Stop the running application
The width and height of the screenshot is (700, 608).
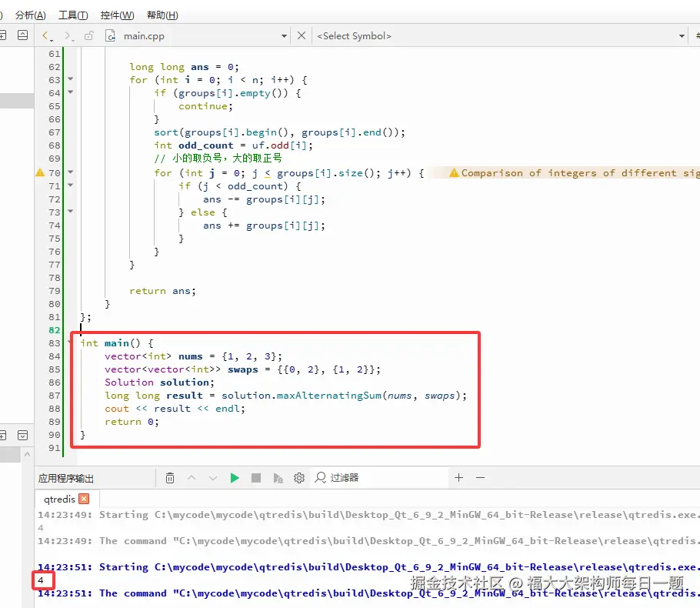coord(256,478)
